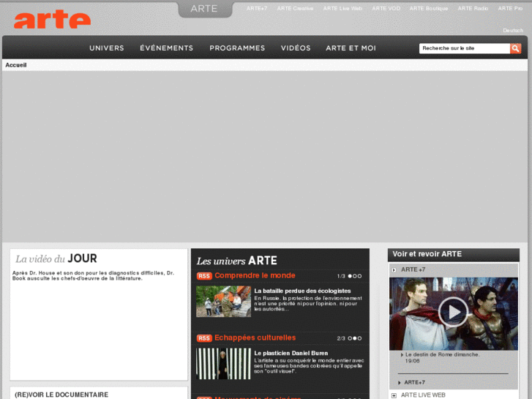Click the Accueil breadcrumb

16,65
